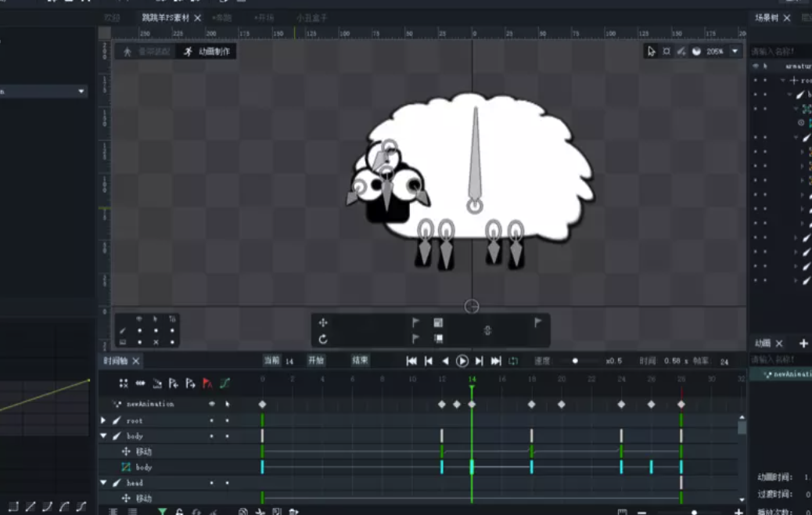Click the upper flag icon in transform panel
812x515 pixels.
[x=415, y=322]
